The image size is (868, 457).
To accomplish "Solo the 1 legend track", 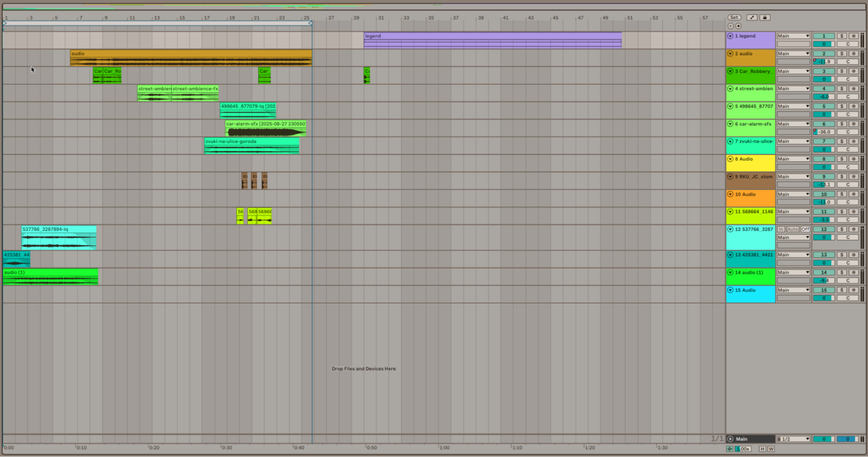I will pos(842,36).
